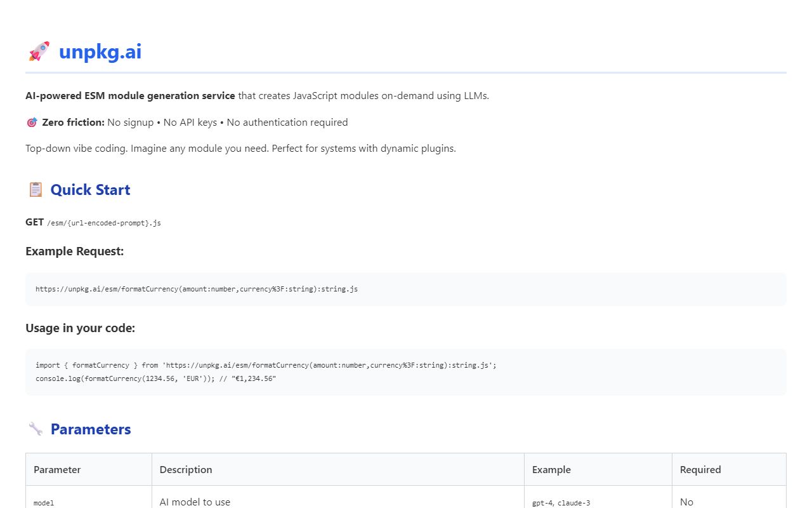Click the Parameter column header

click(x=57, y=469)
